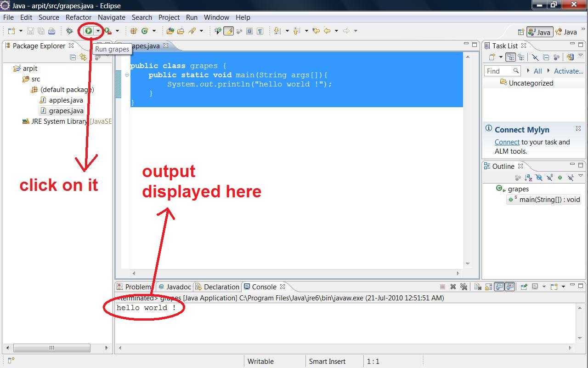Screen dimensions: 588x368
Task: Click the Print icon in the toolbar
Action: (51, 30)
